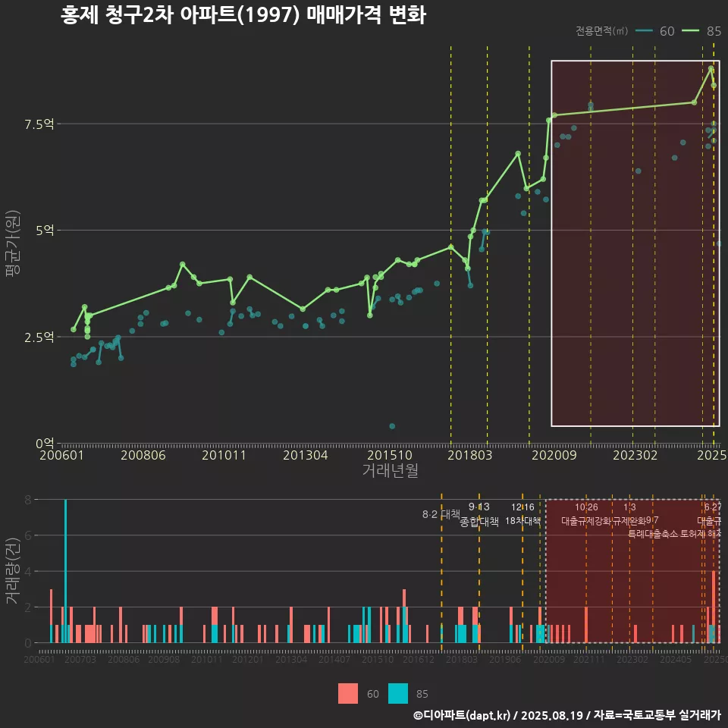
Task: Click 202405 label on volume chart x-axis
Action: tap(676, 659)
